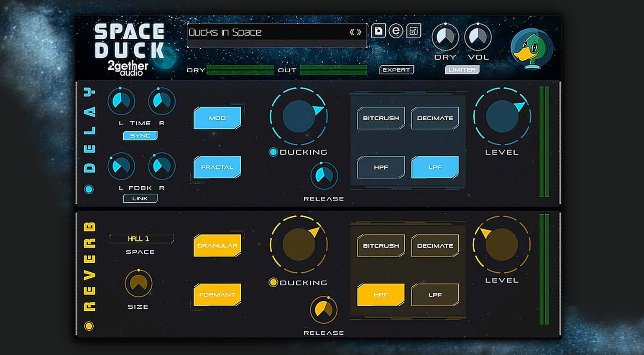Toggle the reverb FORMANT button
This screenshot has height=355, width=644.
coord(217,295)
